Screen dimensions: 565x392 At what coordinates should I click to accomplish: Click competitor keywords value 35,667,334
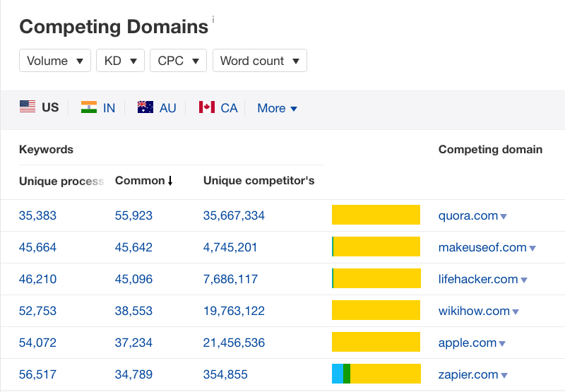point(234,215)
